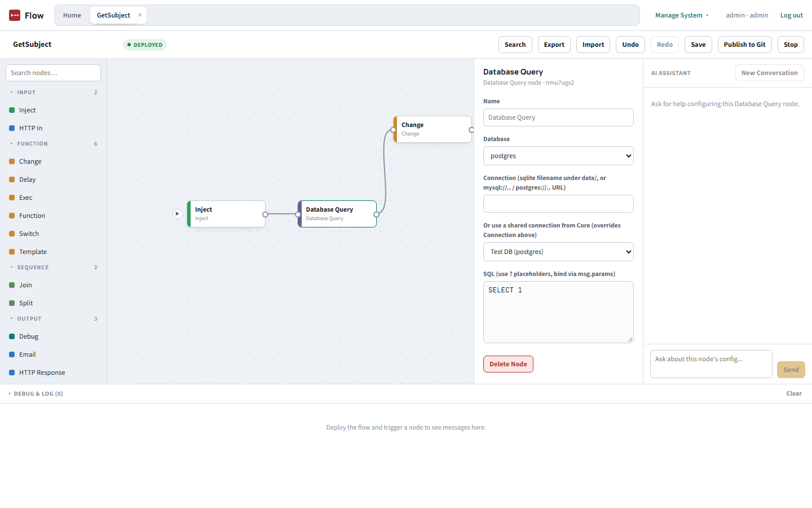The height and width of the screenshot is (508, 812).
Task: Clear the debug log
Action: click(794, 394)
